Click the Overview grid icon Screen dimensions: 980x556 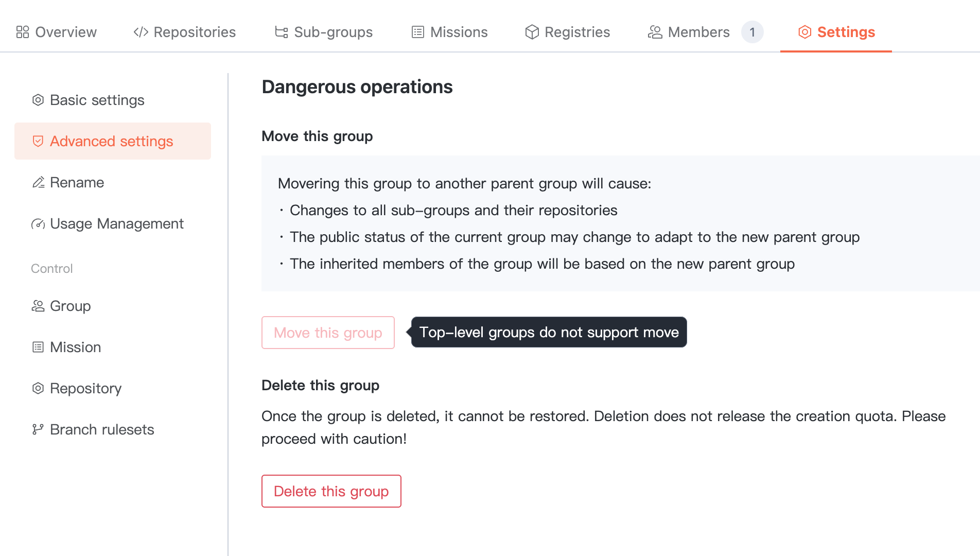pos(23,32)
